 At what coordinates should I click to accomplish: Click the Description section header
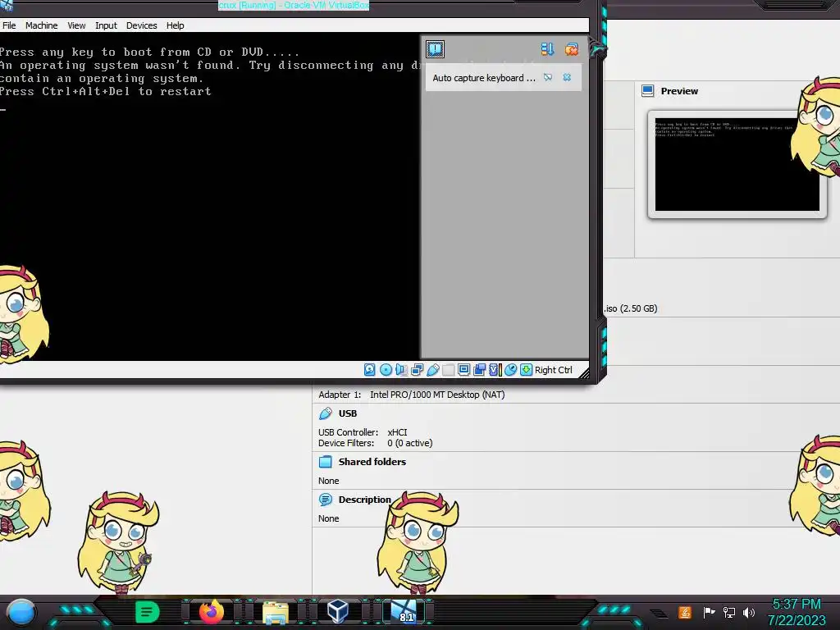click(364, 500)
